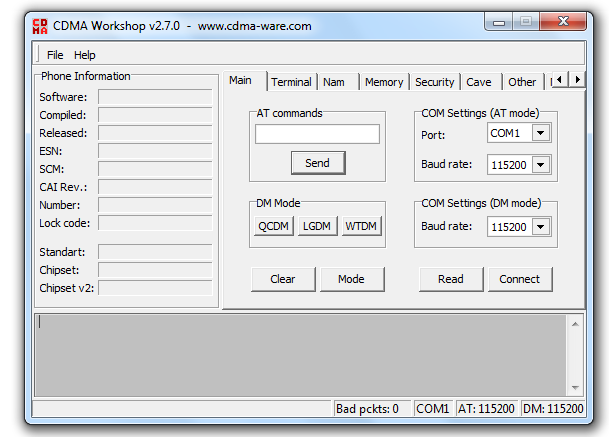
Task: Open the Security tab
Action: pyautogui.click(x=435, y=82)
